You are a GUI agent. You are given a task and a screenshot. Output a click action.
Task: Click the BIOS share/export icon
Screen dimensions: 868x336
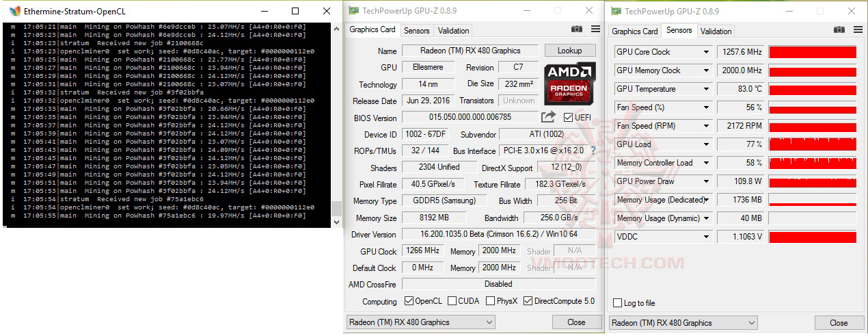click(549, 117)
